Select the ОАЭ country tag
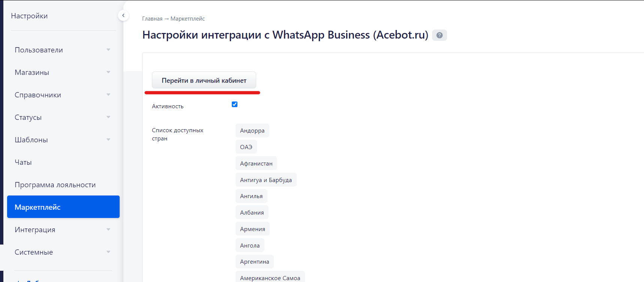 (x=246, y=147)
